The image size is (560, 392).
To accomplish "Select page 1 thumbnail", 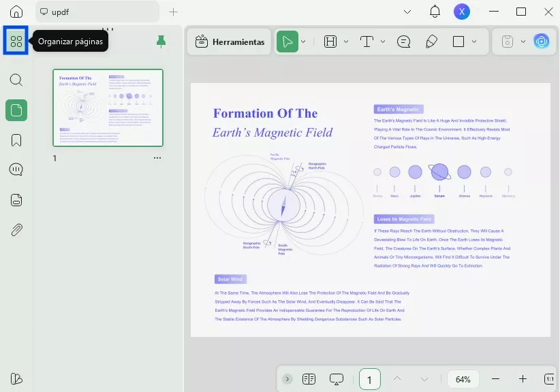I will pos(108,108).
